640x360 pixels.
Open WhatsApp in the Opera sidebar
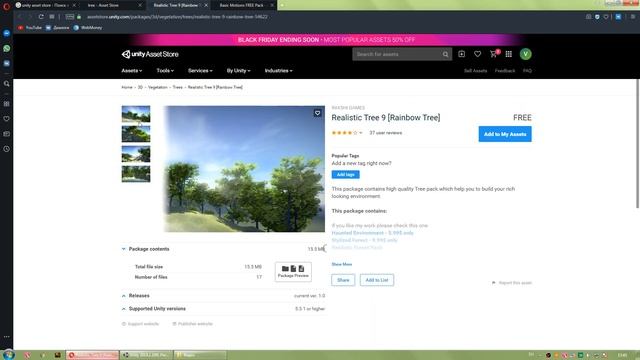[7, 48]
